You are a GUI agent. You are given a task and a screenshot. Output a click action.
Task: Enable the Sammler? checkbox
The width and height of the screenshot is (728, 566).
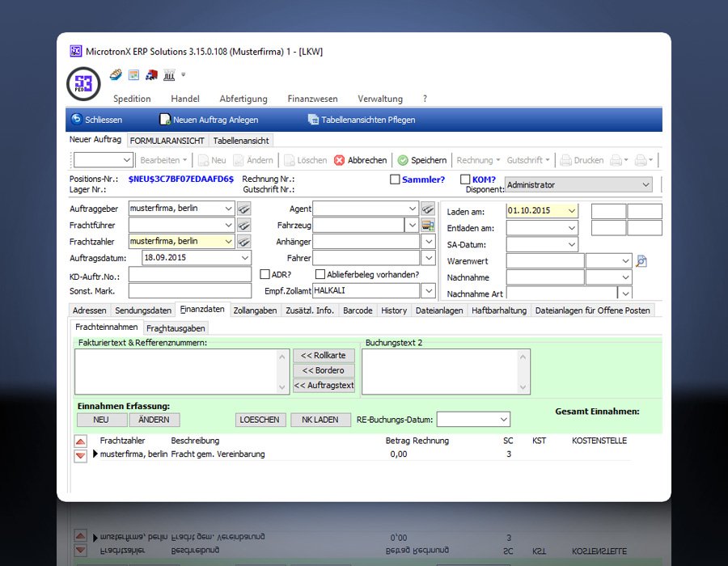(395, 180)
